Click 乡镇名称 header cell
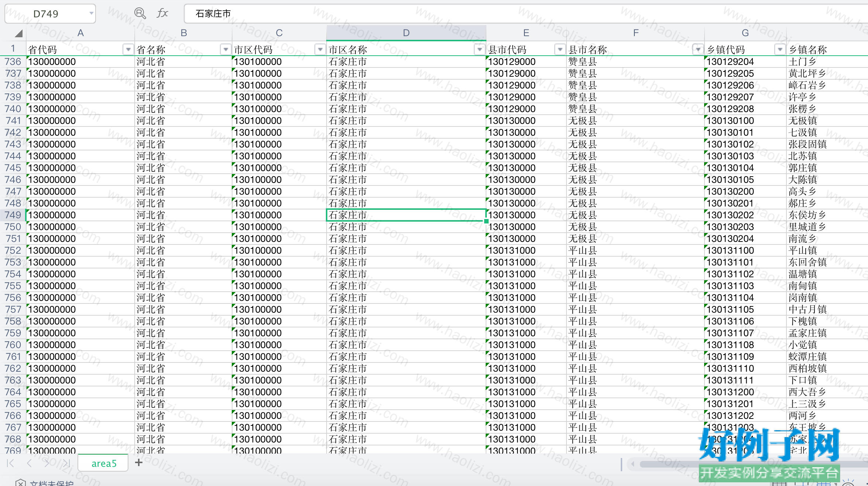 827,49
